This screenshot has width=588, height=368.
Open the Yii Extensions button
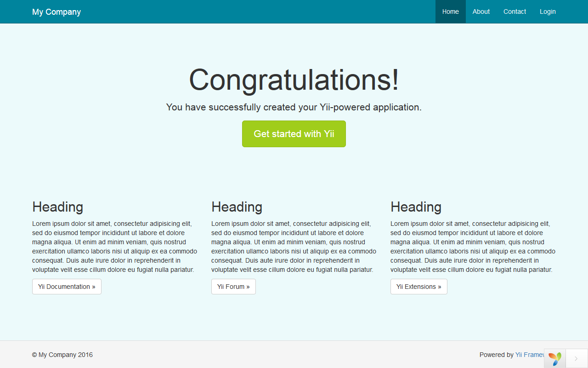[x=418, y=287]
